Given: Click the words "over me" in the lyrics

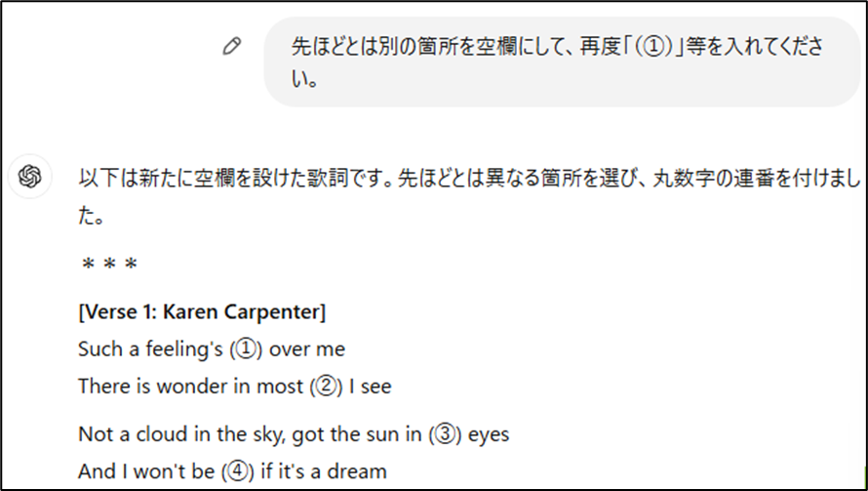Looking at the screenshot, I should pyautogui.click(x=307, y=349).
